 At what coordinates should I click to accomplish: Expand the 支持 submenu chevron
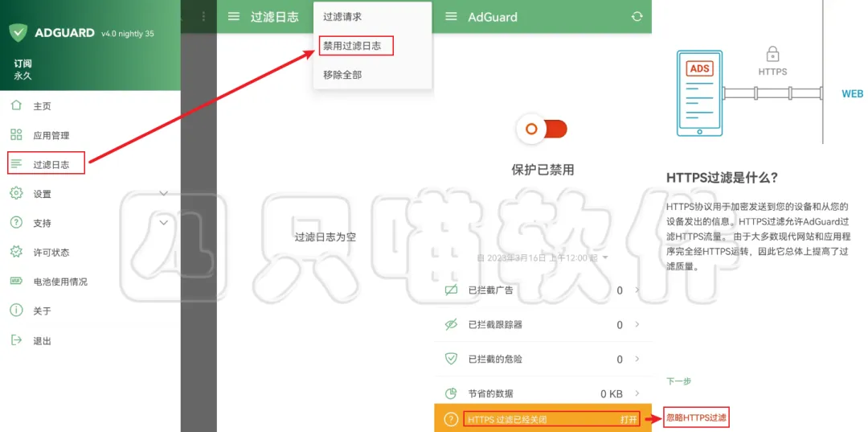click(x=163, y=223)
